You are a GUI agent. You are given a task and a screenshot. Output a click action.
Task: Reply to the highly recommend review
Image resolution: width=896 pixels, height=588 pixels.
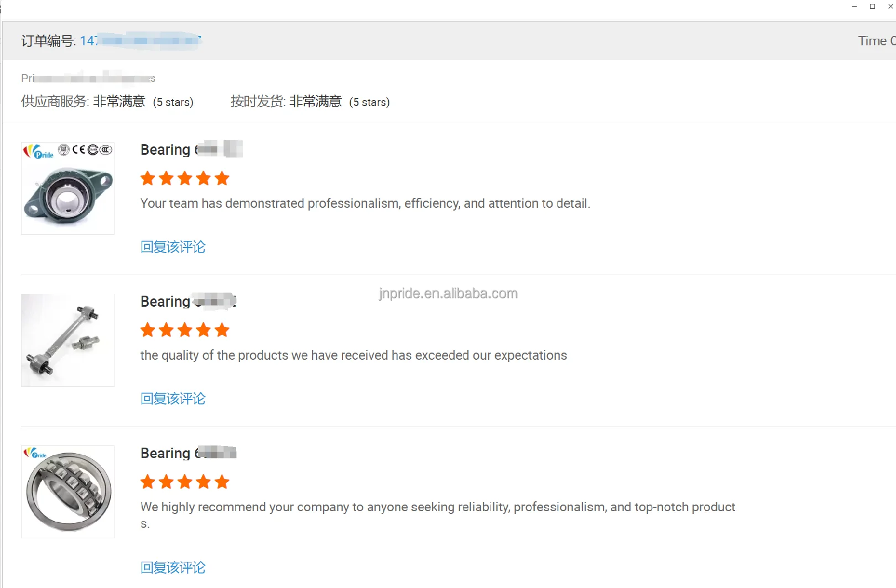pos(173,568)
